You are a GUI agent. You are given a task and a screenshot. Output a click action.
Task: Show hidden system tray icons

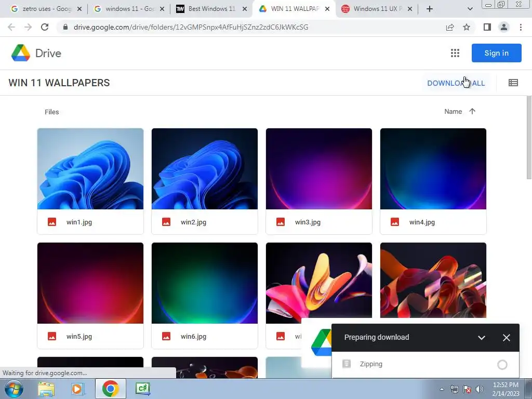click(442, 389)
